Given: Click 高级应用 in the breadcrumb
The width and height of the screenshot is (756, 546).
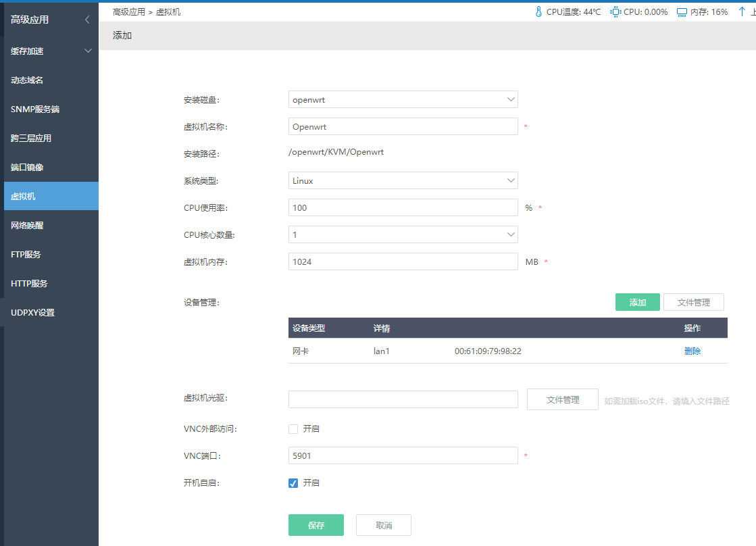Looking at the screenshot, I should pyautogui.click(x=129, y=11).
